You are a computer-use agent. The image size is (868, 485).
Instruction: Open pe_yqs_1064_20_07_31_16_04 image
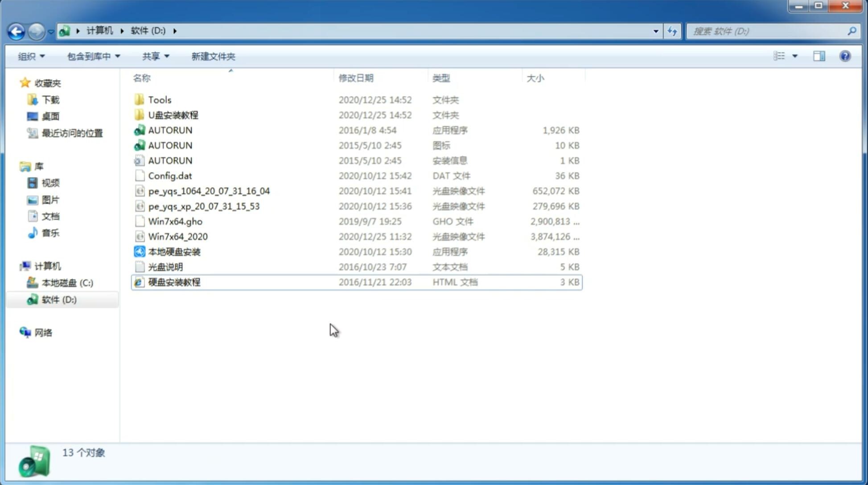pyautogui.click(x=209, y=191)
